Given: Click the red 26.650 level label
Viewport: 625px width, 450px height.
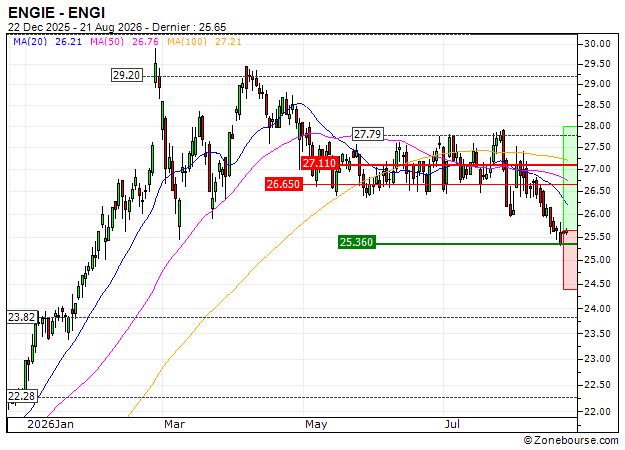Looking at the screenshot, I should pos(283,184).
